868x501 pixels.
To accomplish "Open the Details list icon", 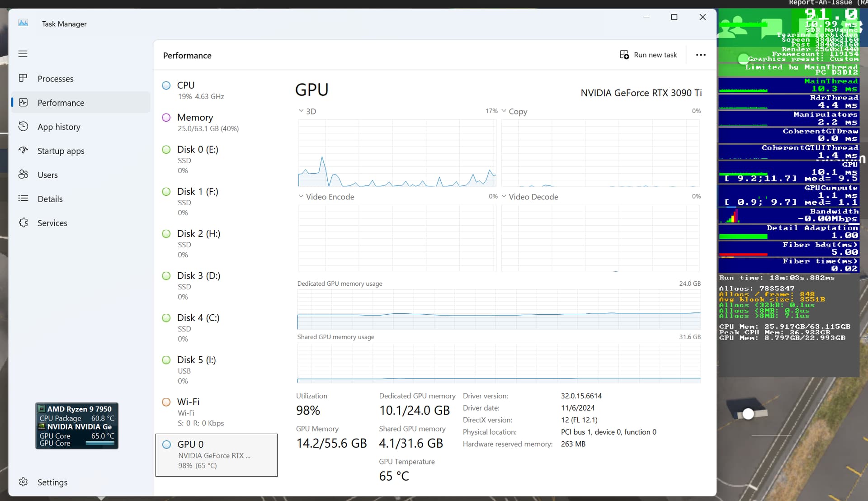I will [23, 199].
